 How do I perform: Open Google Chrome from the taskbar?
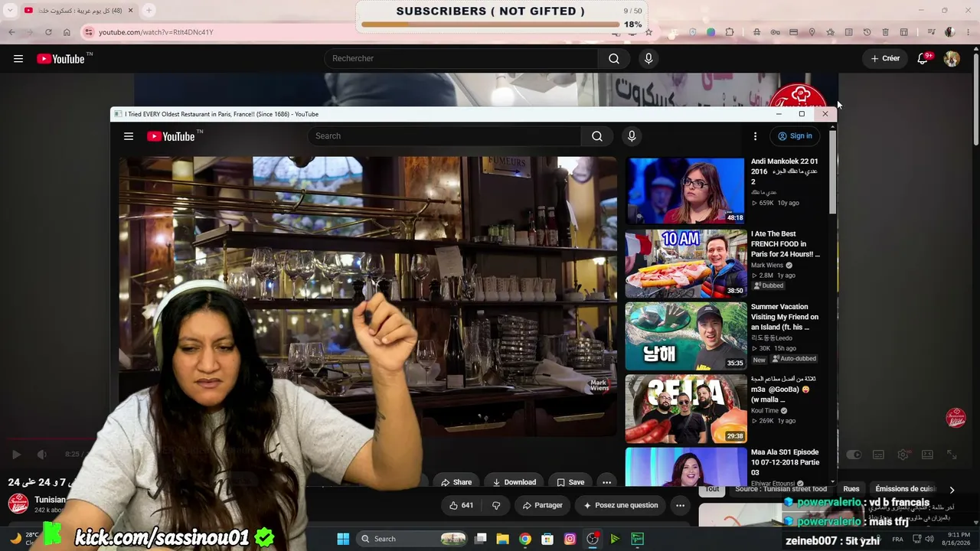click(525, 539)
